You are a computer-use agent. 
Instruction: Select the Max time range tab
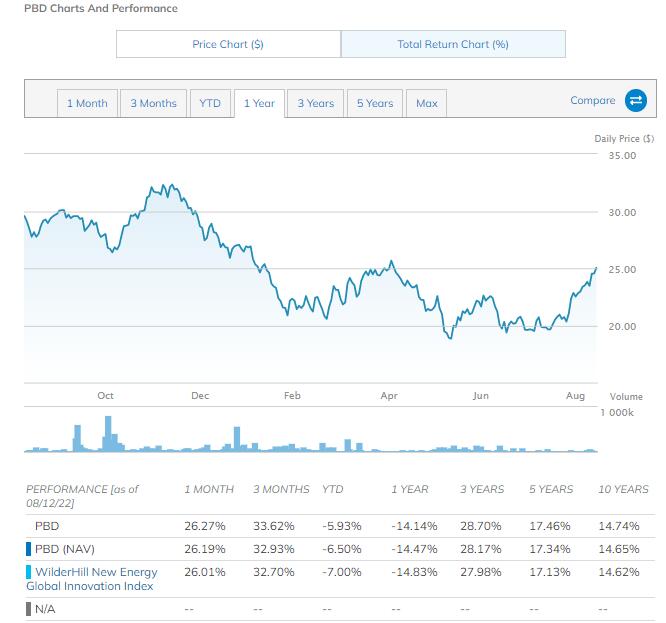[426, 103]
